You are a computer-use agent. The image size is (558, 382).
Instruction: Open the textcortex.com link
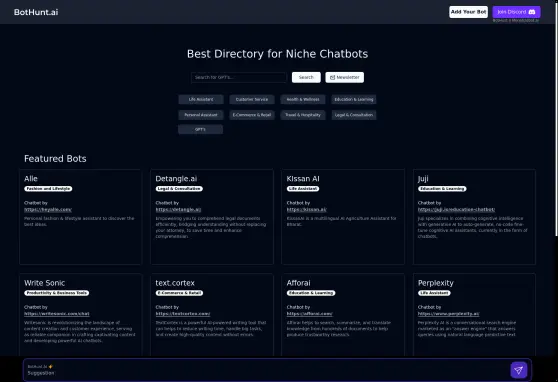click(x=183, y=314)
